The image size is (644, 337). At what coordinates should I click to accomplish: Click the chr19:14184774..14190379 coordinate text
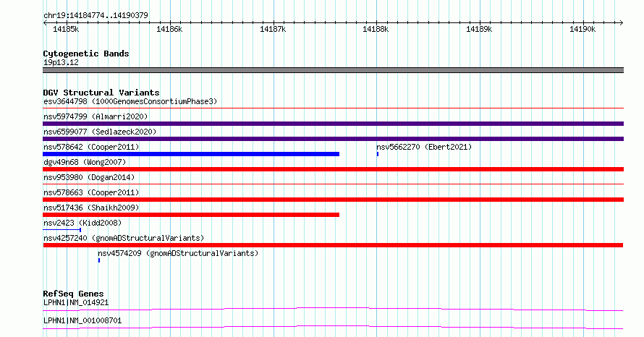tap(96, 16)
